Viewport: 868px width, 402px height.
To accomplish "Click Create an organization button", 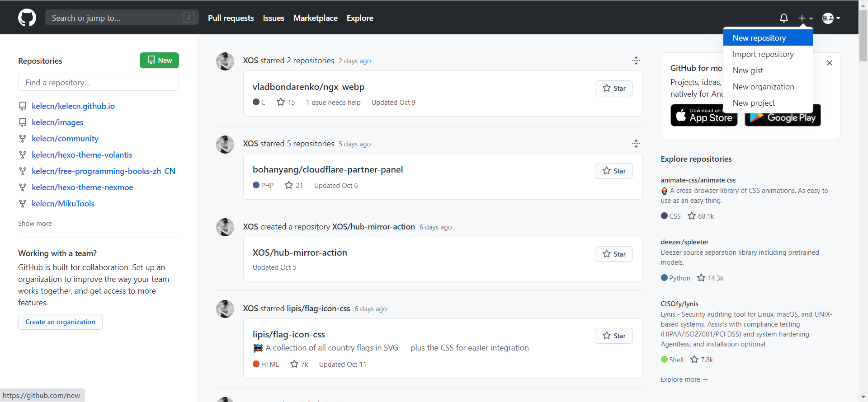I will 60,322.
